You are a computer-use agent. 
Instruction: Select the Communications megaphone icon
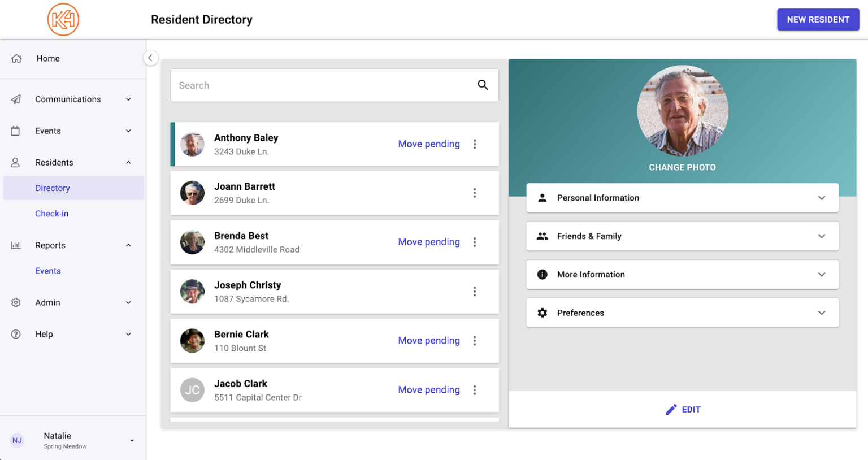[16, 99]
